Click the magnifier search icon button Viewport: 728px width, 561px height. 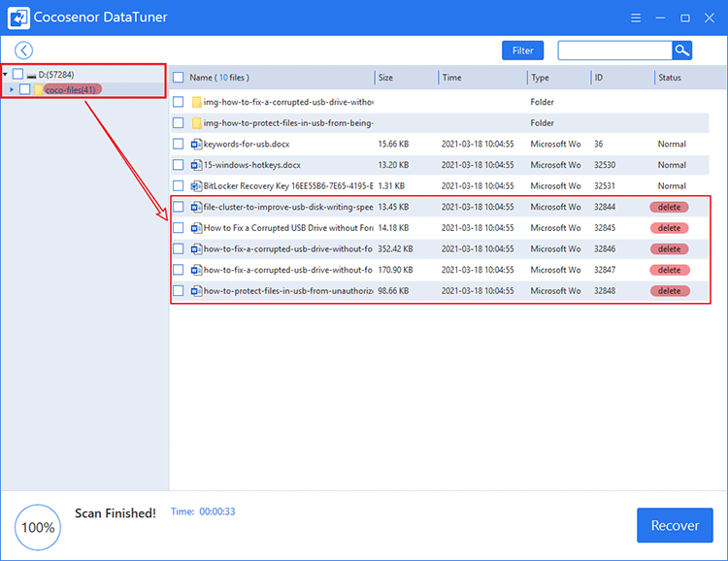point(681,50)
